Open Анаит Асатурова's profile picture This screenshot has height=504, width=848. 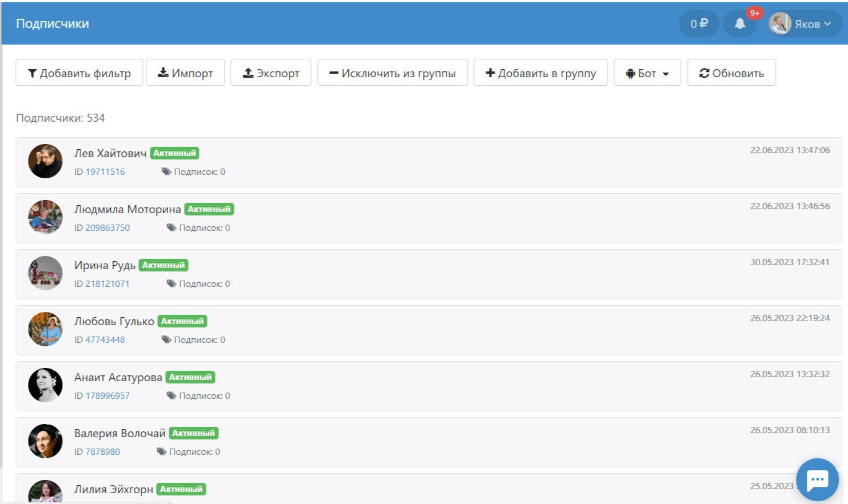(x=45, y=385)
